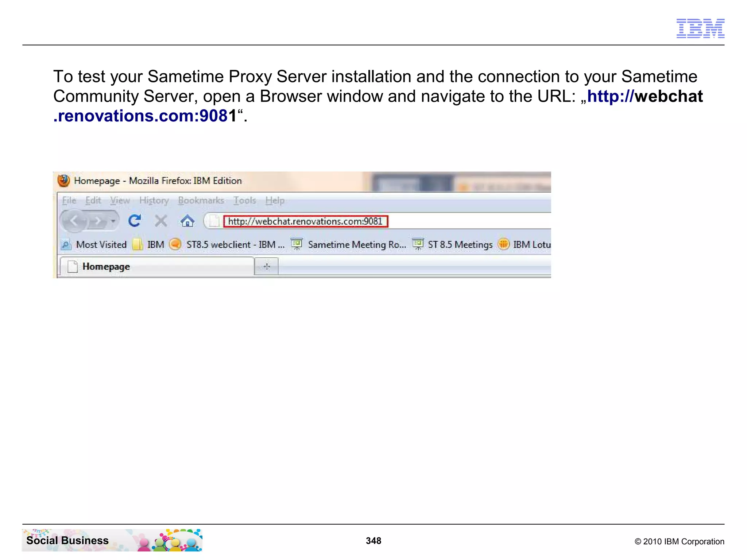Viewport: 747px width, 560px height.
Task: Click the Firefox logo in the title bar
Action: pos(64,180)
